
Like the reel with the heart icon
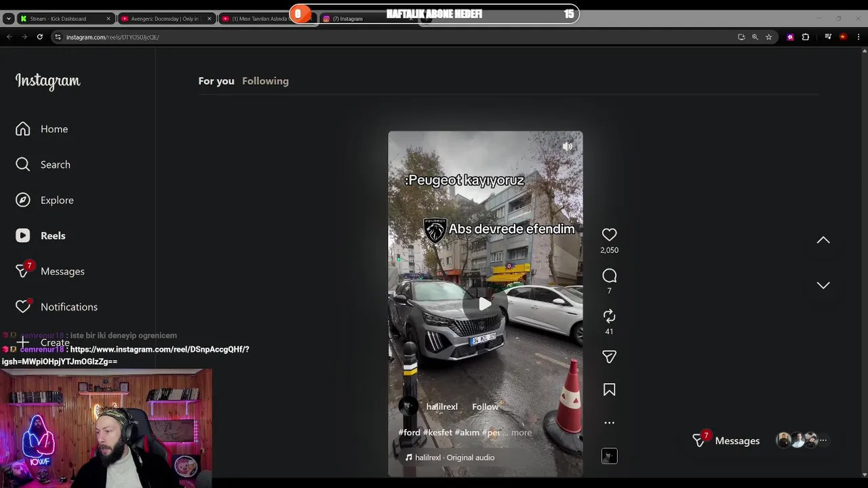coord(609,235)
